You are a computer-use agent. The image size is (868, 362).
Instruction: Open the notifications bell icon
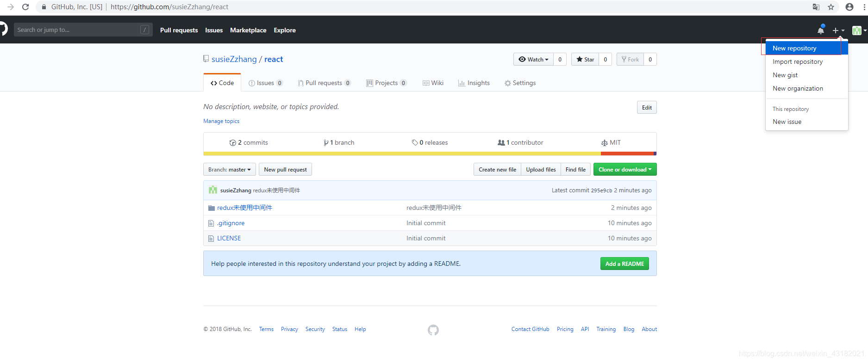tap(821, 30)
